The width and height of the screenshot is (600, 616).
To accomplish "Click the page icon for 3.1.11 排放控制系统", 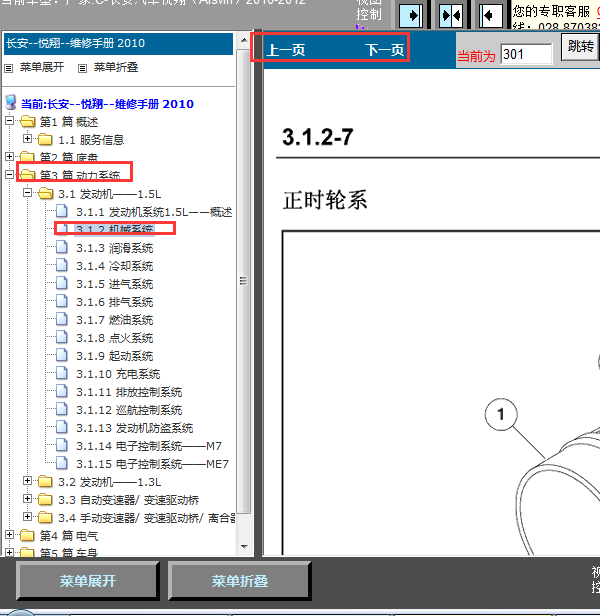I will click(62, 391).
